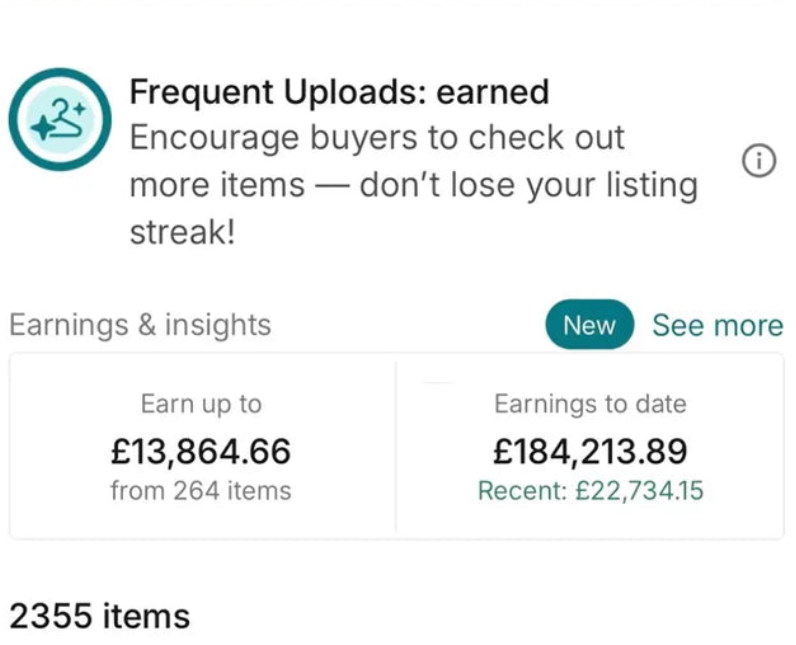Tap Recent: £22,734.15 earnings text
The height and width of the screenshot is (645, 796).
[x=590, y=491]
